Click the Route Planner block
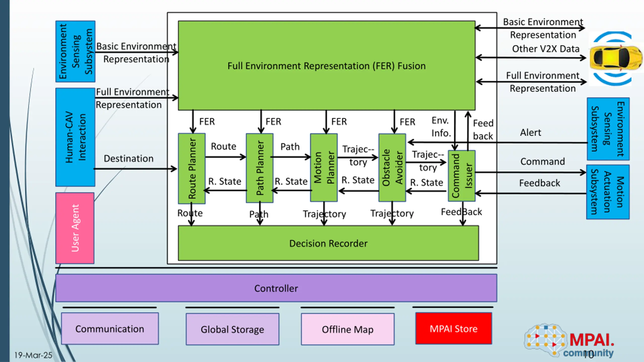This screenshot has width=644, height=362. coord(192,168)
